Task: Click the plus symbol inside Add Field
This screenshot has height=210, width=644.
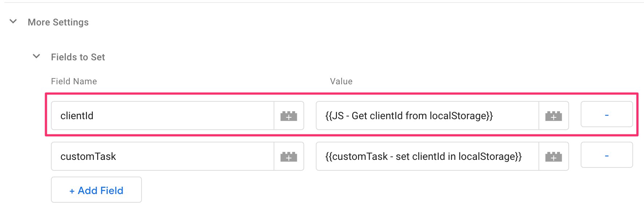Action: [x=72, y=191]
